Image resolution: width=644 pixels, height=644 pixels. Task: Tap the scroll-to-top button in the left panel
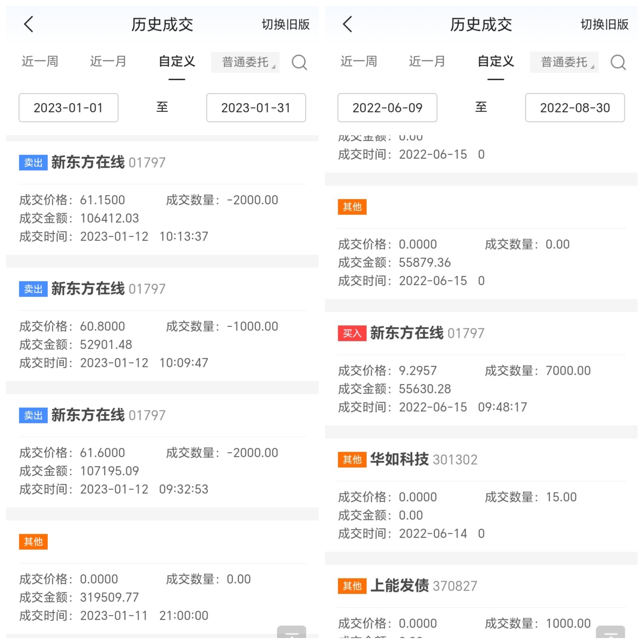[x=291, y=632]
